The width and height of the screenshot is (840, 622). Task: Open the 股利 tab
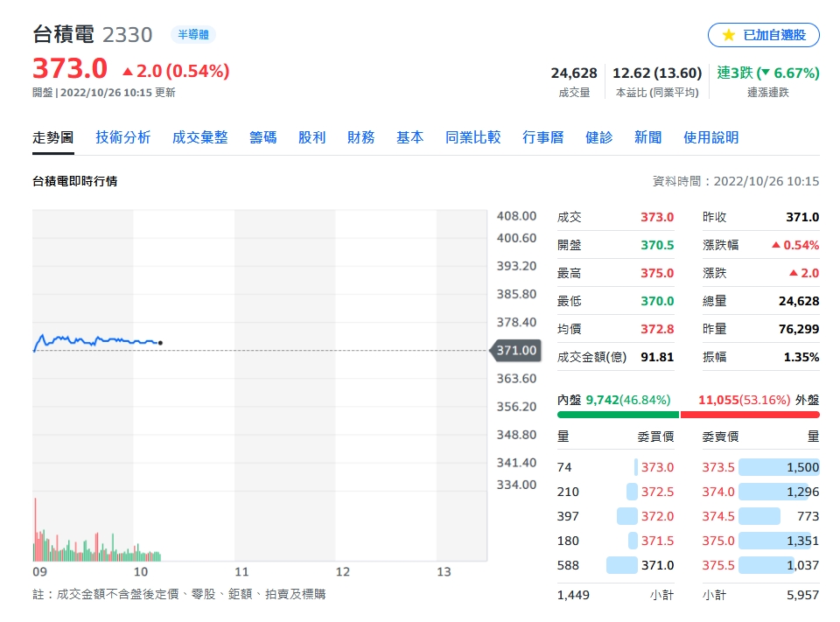[311, 137]
